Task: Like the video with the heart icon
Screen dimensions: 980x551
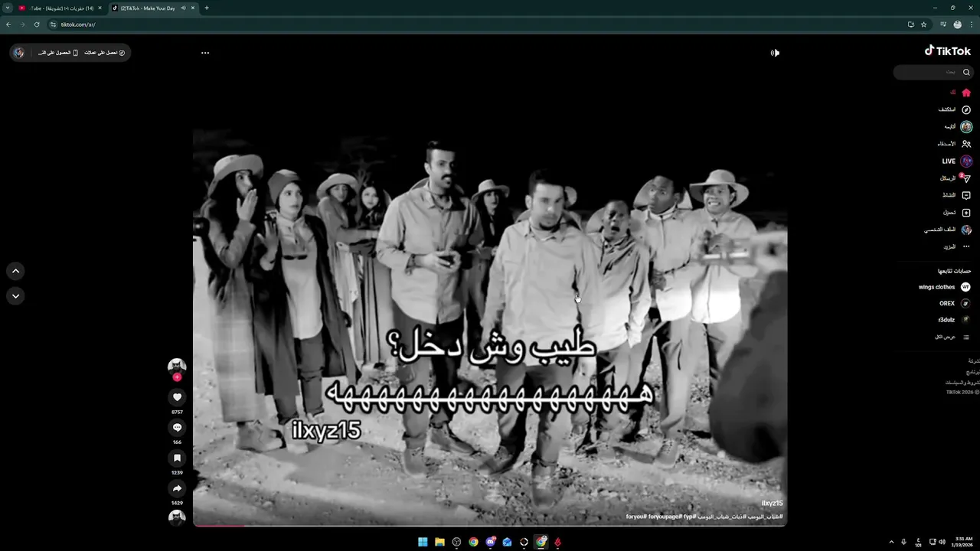Action: [x=177, y=397]
